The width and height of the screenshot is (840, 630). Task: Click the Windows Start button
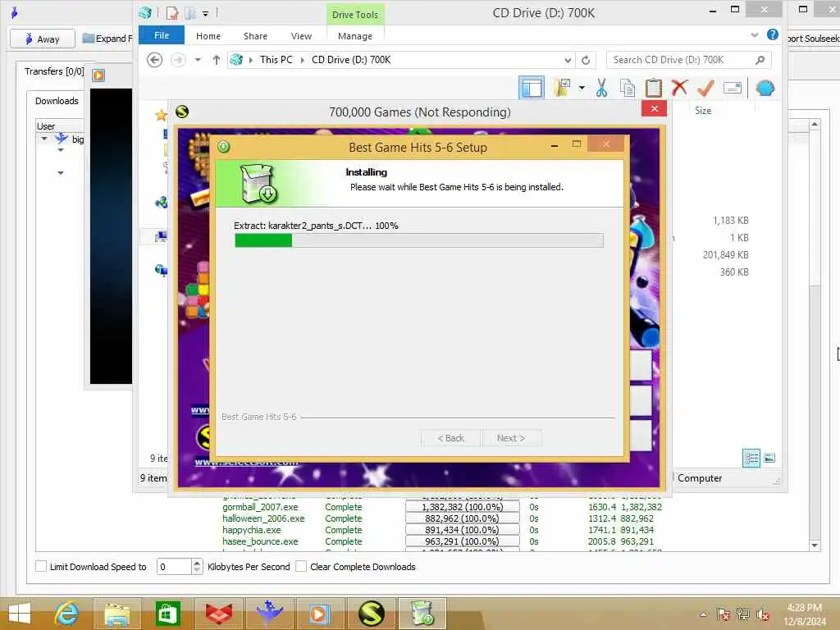tap(20, 614)
